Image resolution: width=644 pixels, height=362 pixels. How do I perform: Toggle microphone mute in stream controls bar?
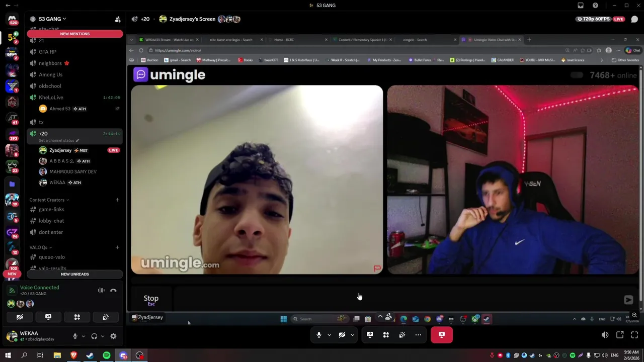pos(318,335)
